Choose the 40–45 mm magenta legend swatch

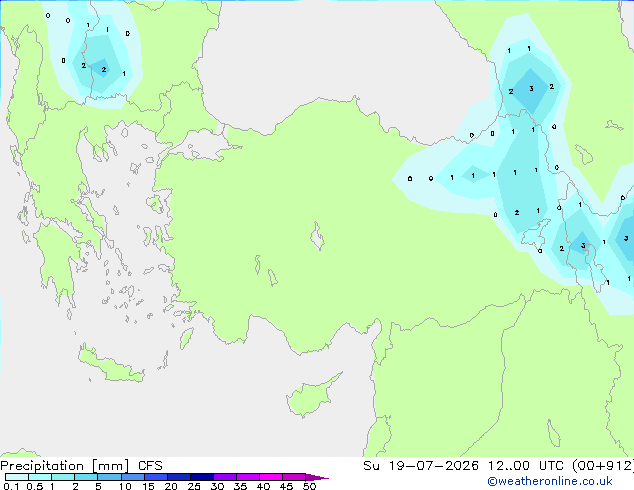pos(271,477)
